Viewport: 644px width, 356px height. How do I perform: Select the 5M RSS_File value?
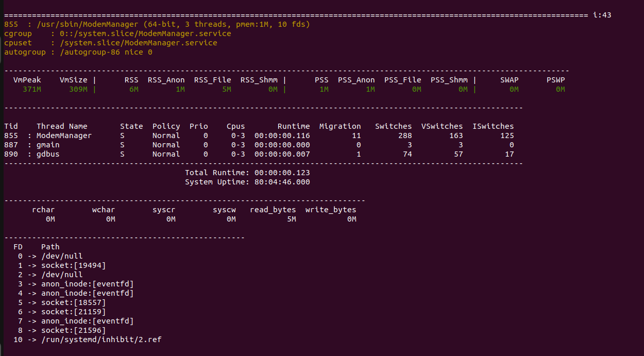point(227,89)
